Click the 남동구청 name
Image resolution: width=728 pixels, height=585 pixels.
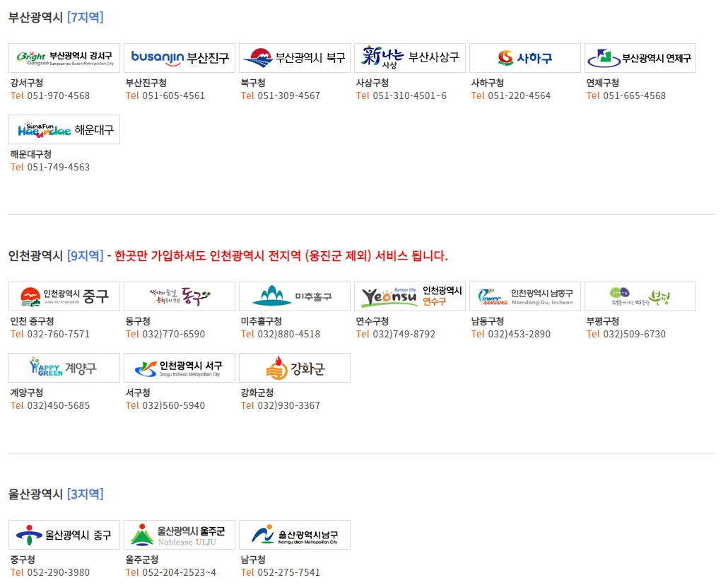[x=487, y=321]
